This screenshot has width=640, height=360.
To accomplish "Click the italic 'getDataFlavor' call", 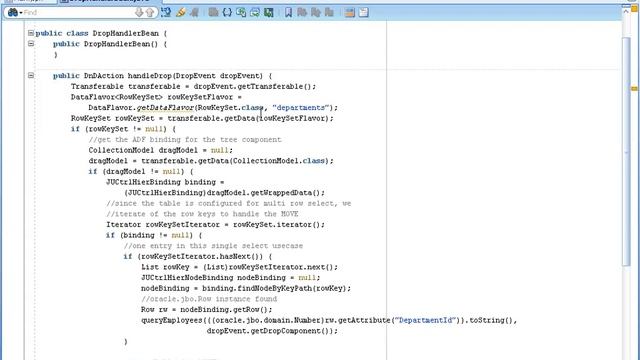I will coord(165,108).
